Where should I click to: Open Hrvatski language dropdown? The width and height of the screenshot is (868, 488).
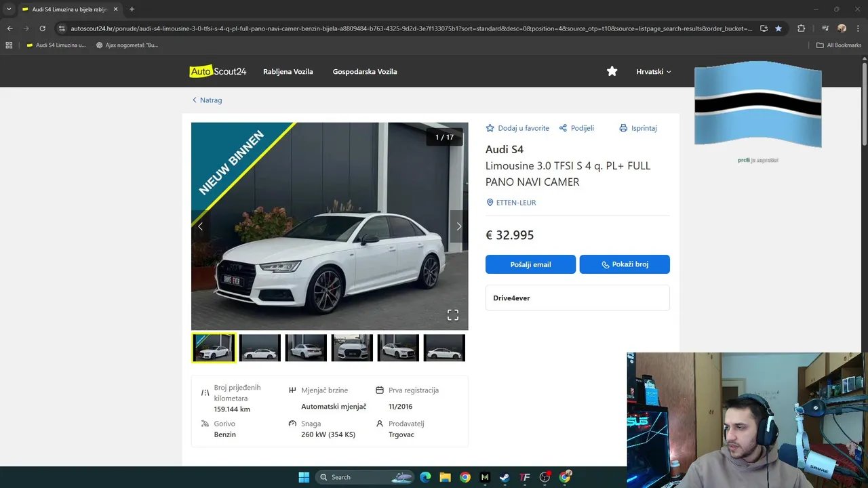pyautogui.click(x=654, y=71)
